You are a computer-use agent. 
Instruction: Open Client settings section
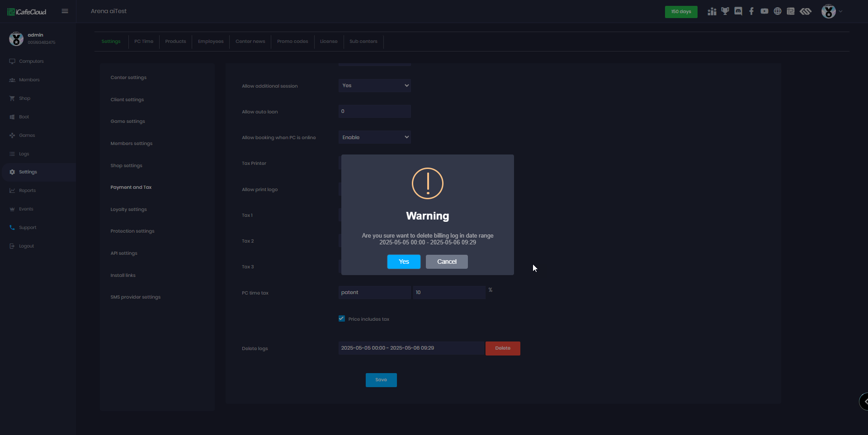(127, 100)
